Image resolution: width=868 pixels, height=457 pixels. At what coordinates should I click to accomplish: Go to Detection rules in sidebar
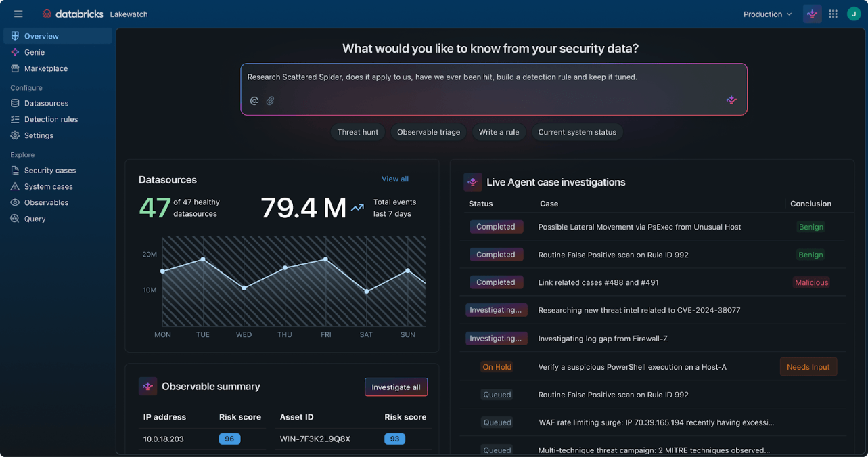[51, 119]
